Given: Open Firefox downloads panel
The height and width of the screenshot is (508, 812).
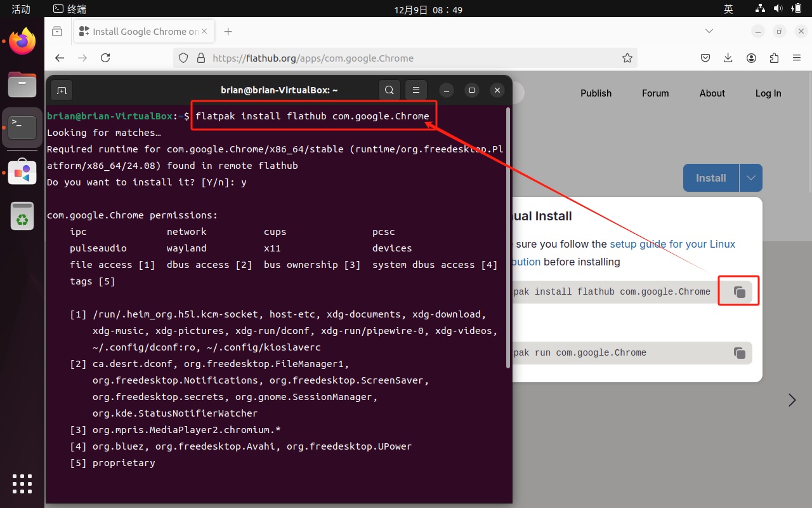Looking at the screenshot, I should click(728, 58).
